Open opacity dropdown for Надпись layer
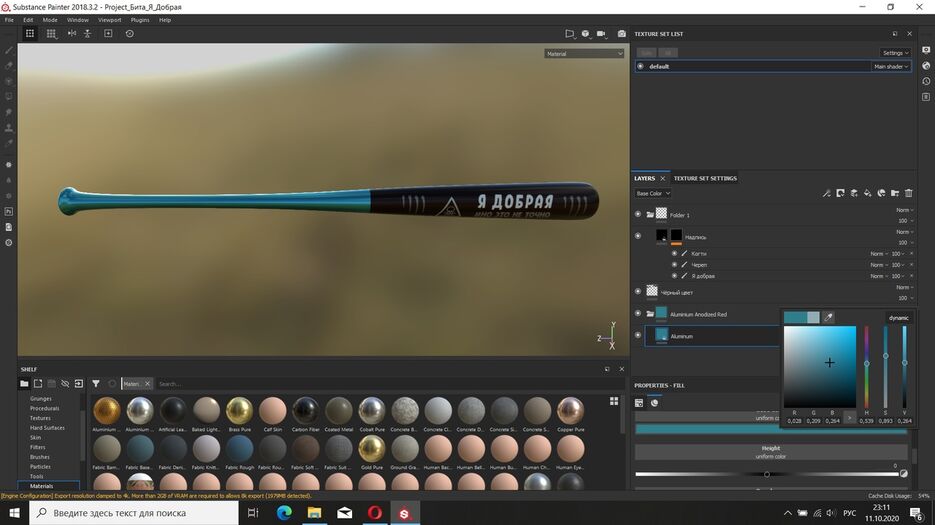935x525 pixels. pos(905,242)
